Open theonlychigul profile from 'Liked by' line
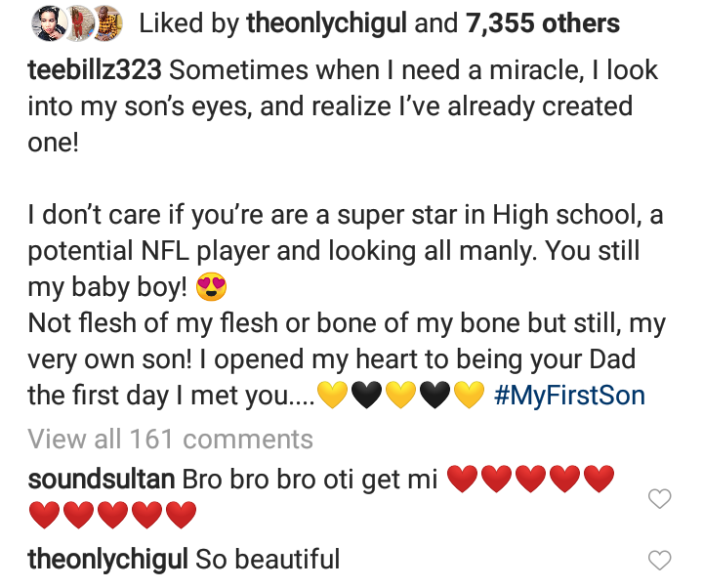Viewport: 703px width, 588px height. tap(326, 22)
